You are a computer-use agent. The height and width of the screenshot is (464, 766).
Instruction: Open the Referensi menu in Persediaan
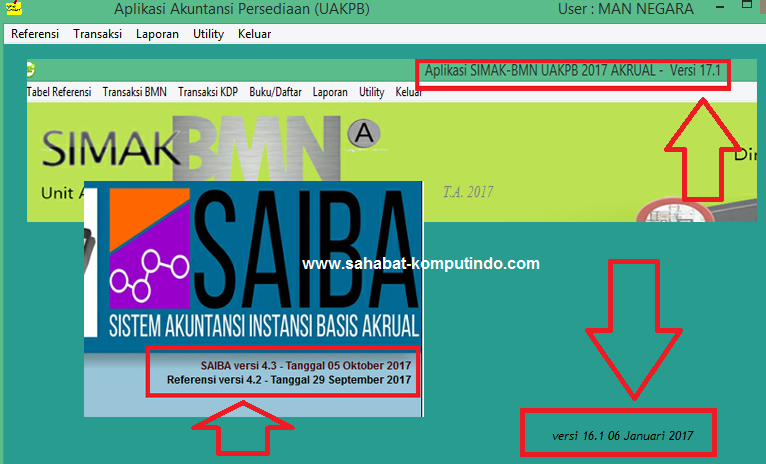tap(35, 34)
